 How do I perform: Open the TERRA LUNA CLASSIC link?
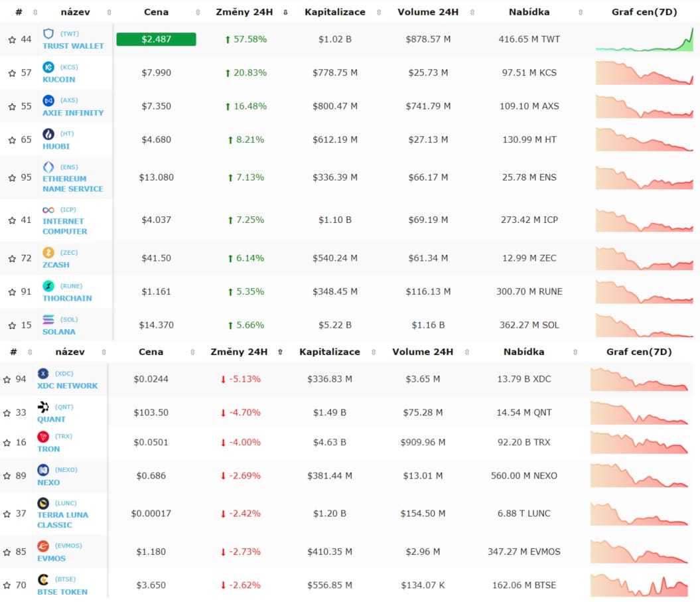62,520
